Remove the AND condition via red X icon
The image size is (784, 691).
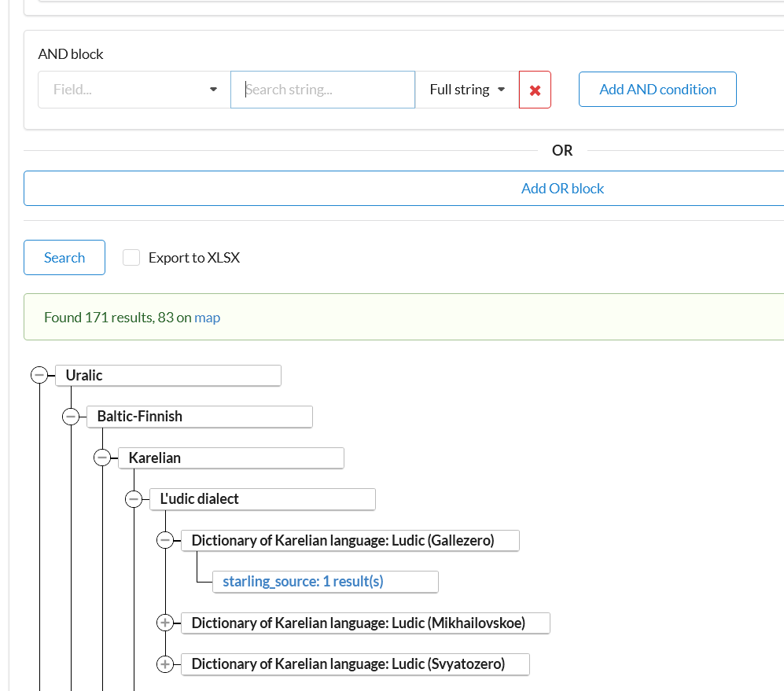[x=535, y=89]
